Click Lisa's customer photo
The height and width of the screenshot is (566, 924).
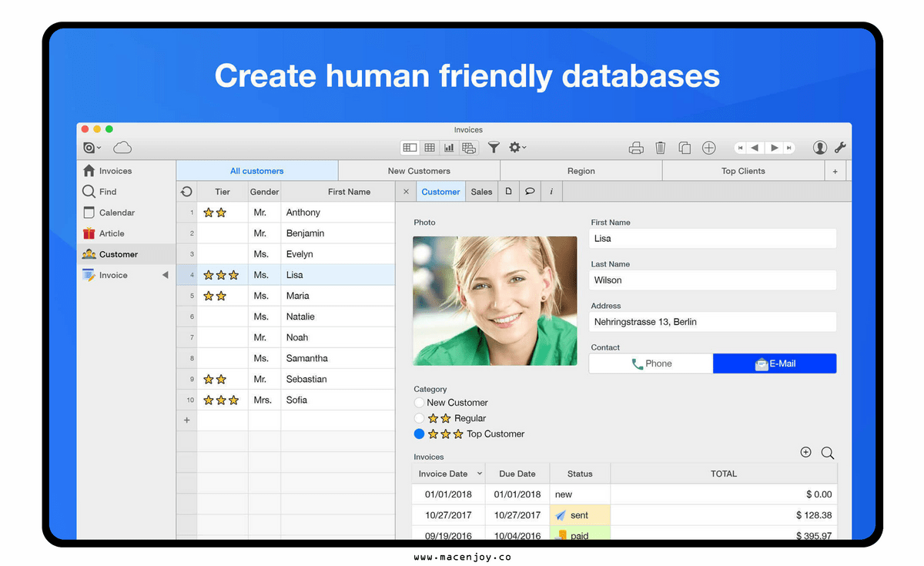click(x=495, y=300)
